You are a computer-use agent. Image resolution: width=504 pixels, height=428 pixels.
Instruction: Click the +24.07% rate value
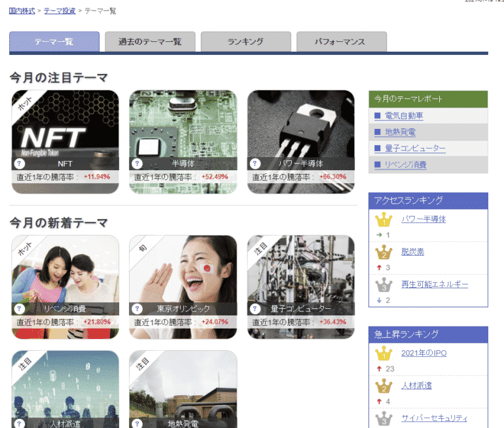pos(215,322)
